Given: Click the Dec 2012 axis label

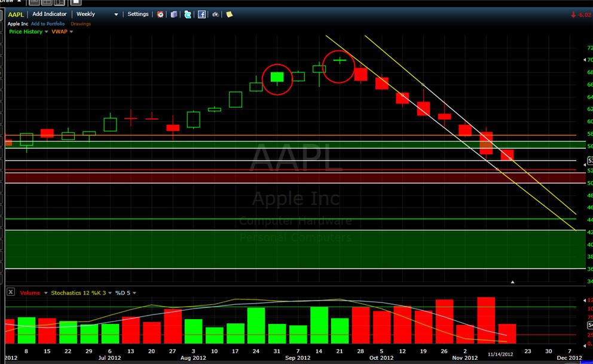Looking at the screenshot, I should pyautogui.click(x=569, y=357).
